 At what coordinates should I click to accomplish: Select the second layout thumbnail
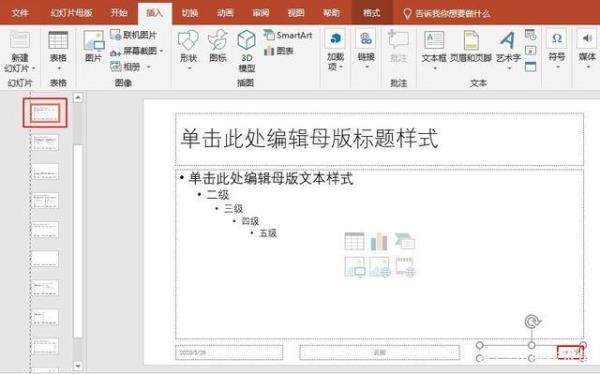45,142
